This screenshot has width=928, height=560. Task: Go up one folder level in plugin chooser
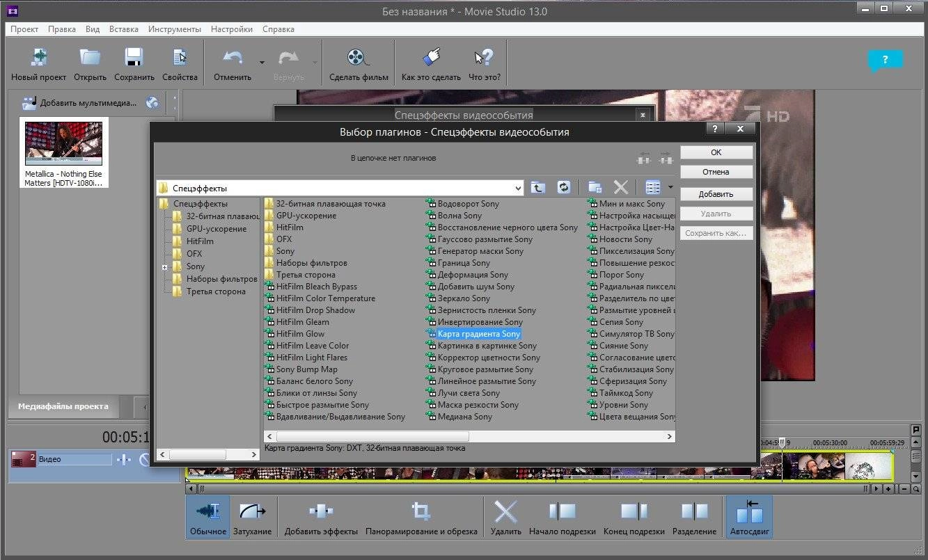(x=537, y=187)
